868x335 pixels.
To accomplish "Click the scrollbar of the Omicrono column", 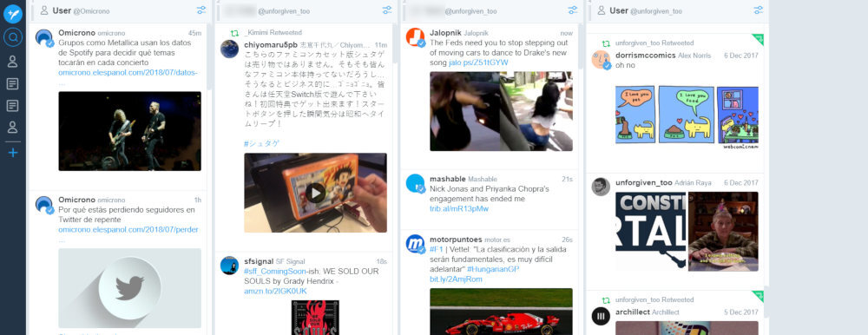I will [209, 56].
